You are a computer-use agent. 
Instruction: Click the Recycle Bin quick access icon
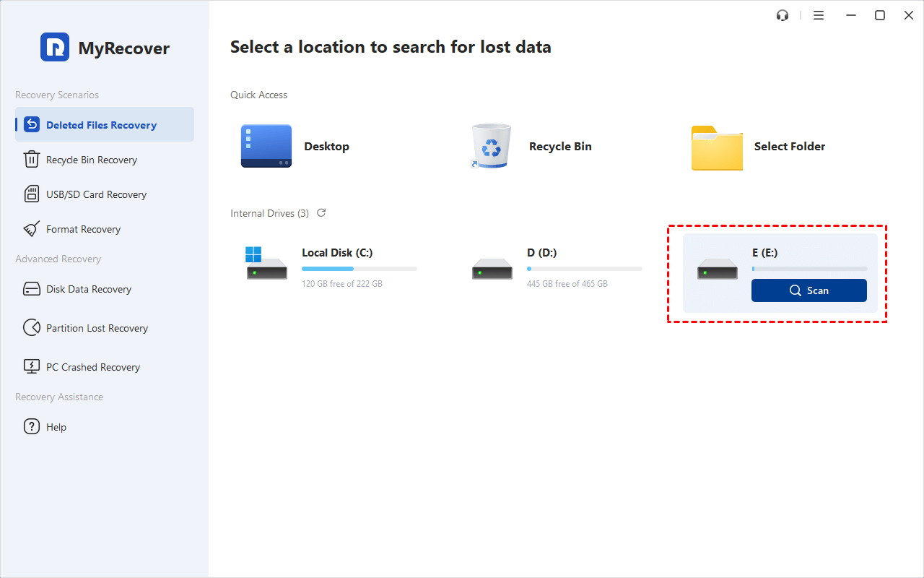(x=491, y=146)
